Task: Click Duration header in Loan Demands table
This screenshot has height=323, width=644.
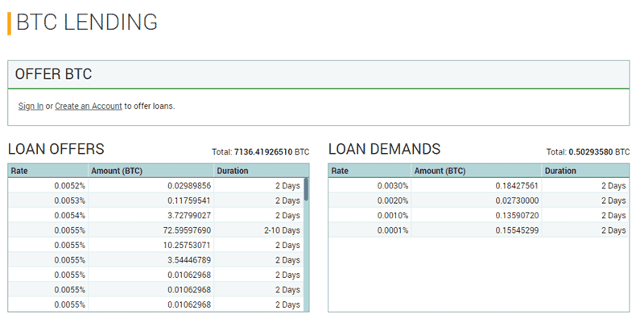Action: point(560,171)
